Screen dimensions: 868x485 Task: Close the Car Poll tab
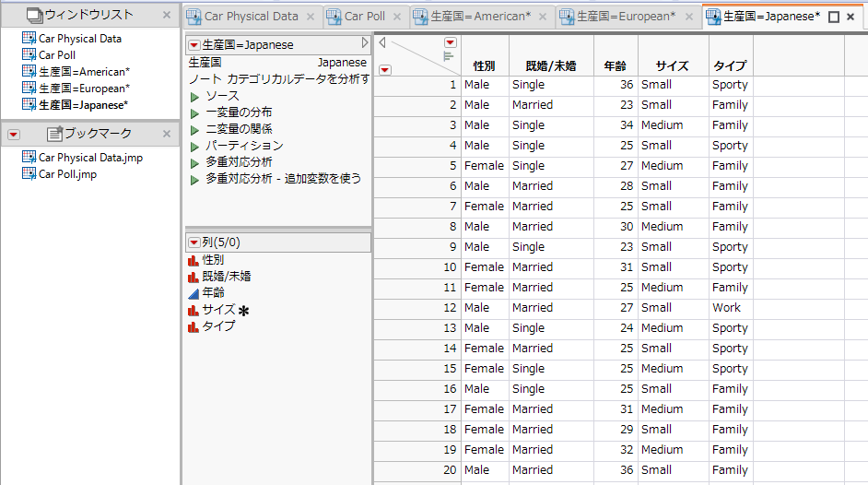(397, 17)
